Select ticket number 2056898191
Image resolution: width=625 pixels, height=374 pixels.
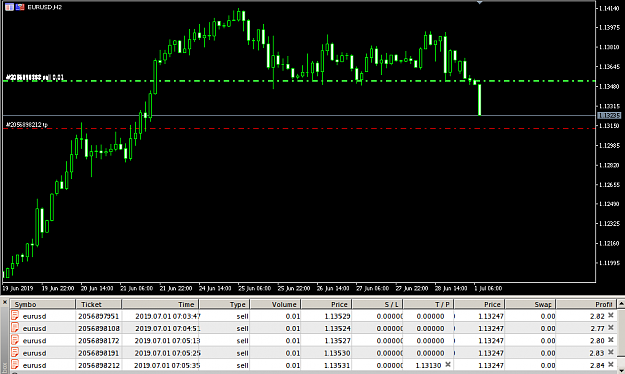[x=98, y=353]
